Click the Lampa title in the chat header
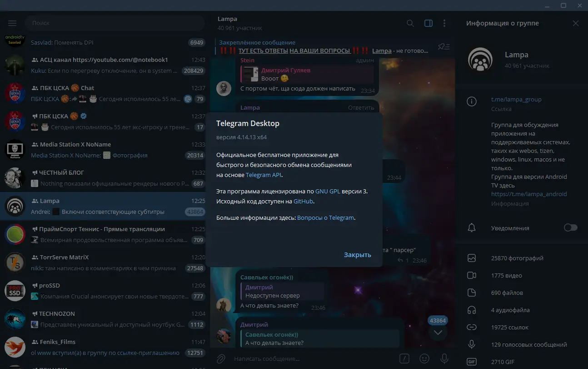 227,19
